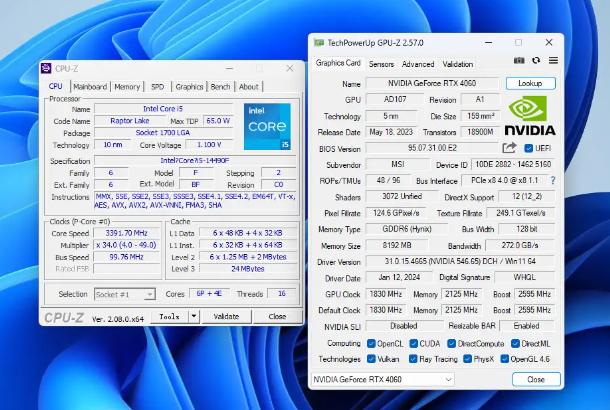610x410 pixels.
Task: Click the GPU-Z title bar app icon
Action: click(x=319, y=42)
